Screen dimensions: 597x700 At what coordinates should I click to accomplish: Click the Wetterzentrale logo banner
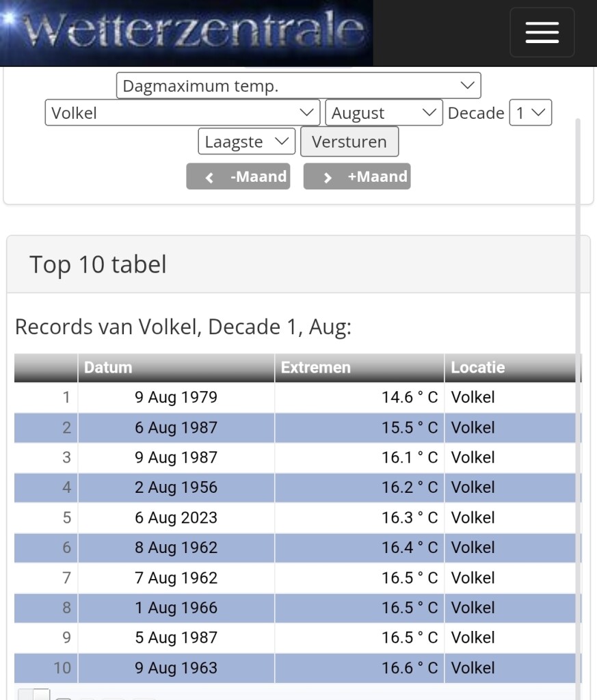tap(186, 33)
